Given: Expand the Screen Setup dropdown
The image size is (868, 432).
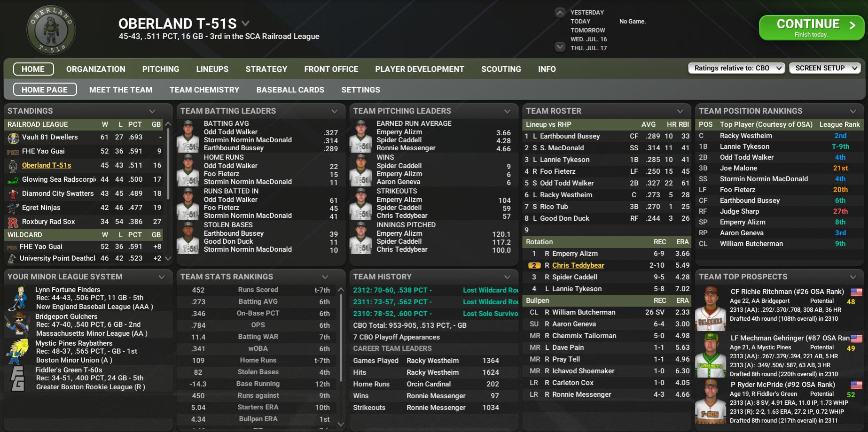Looking at the screenshot, I should coord(825,68).
